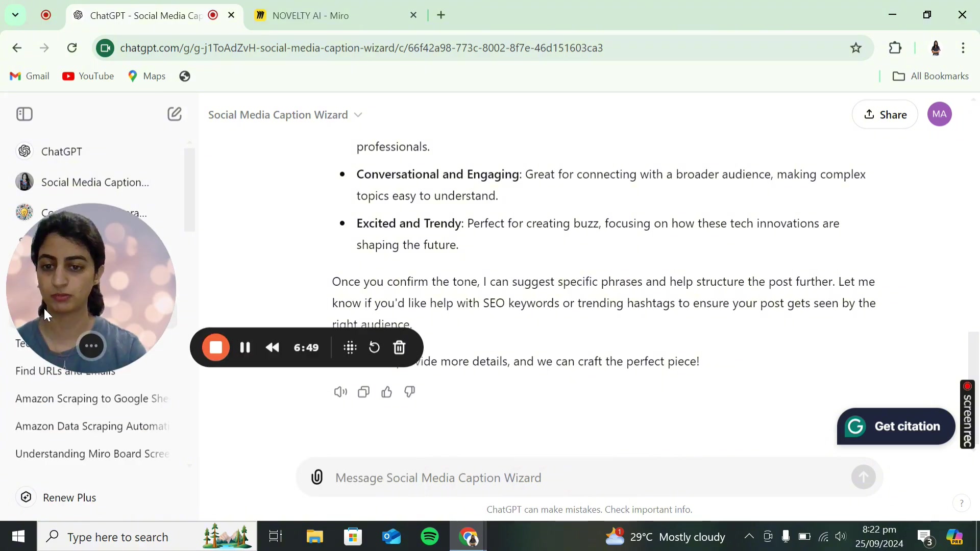Screen dimensions: 980x551
Task: Select the ChatGPT Social Media Caption tab
Action: click(x=145, y=15)
